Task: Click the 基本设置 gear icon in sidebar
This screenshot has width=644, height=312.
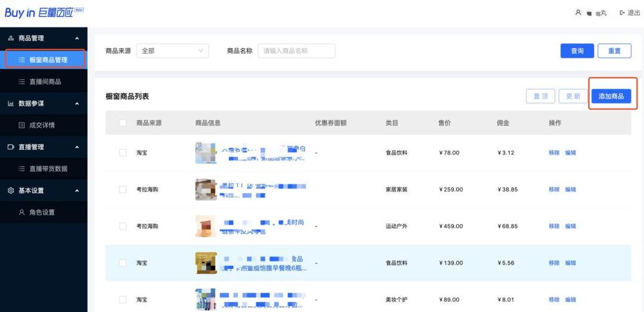Action: (x=11, y=191)
